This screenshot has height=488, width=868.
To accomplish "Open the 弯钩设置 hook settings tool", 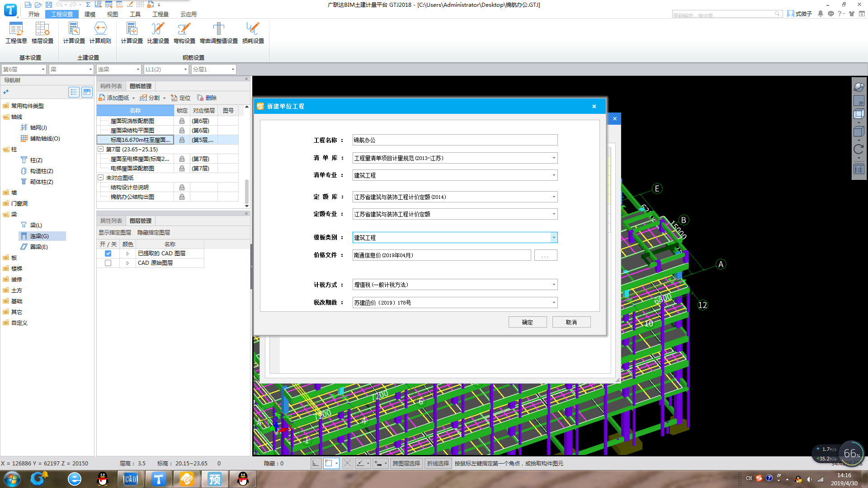I will coord(184,33).
